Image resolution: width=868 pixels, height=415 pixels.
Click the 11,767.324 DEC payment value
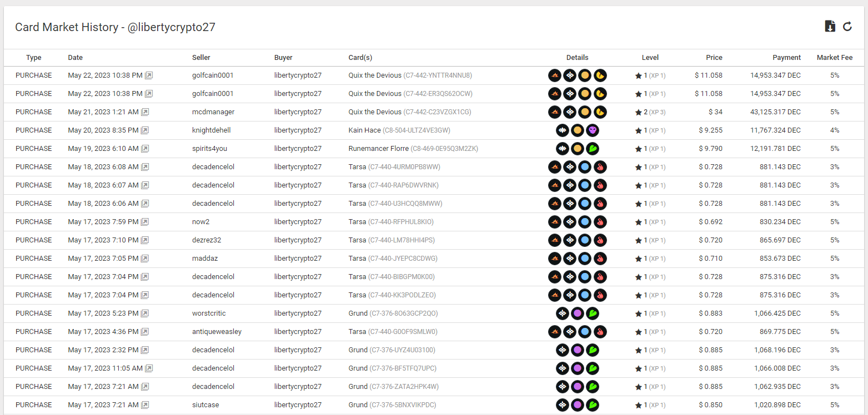[775, 130]
